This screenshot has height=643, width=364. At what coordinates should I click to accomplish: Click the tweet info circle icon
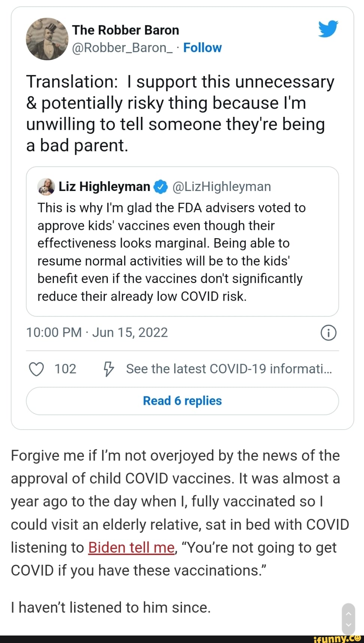pos(328,333)
